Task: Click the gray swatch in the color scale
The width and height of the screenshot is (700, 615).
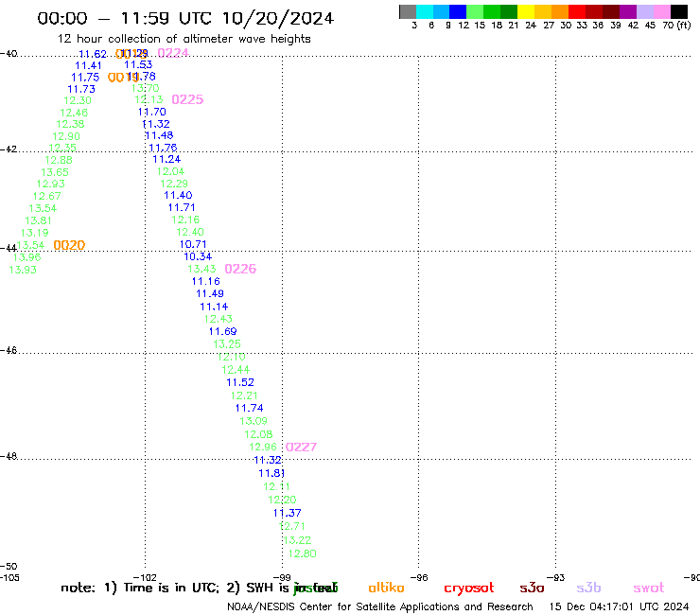Action: pyautogui.click(x=408, y=11)
